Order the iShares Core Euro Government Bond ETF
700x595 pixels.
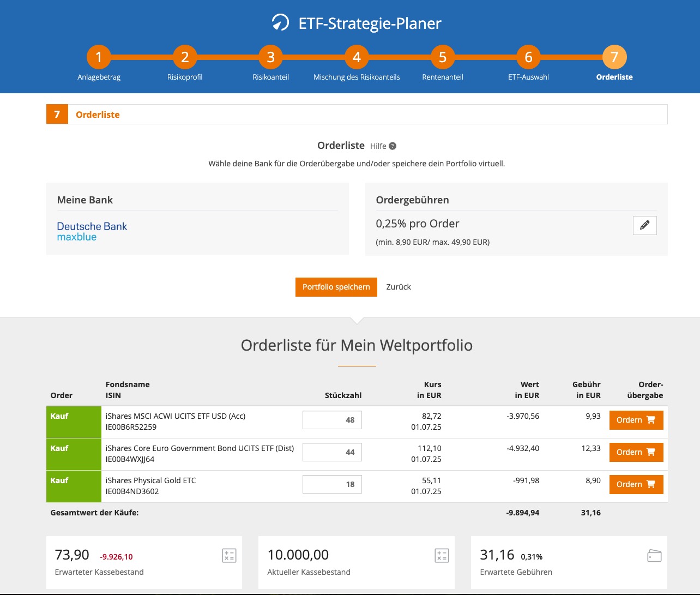point(636,452)
